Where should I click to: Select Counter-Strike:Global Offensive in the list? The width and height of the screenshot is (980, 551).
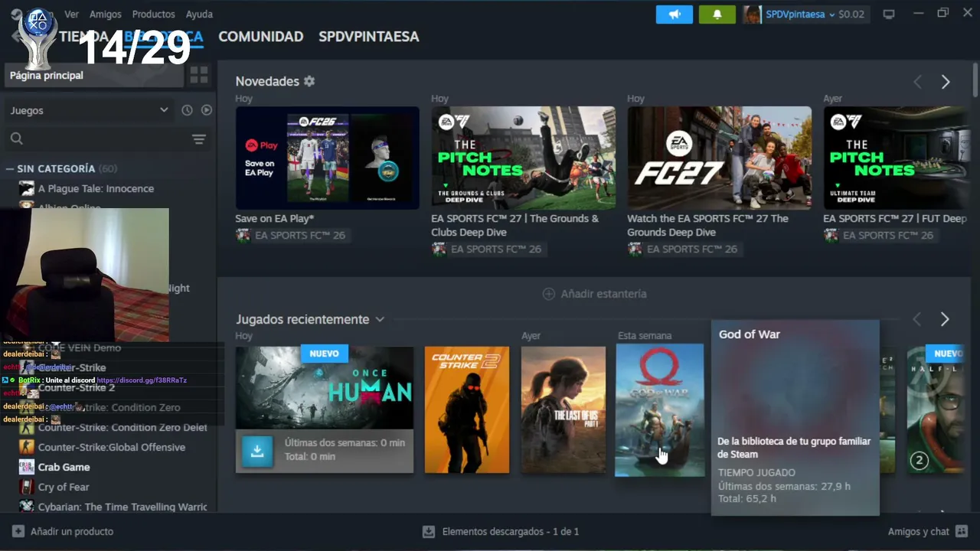112,447
